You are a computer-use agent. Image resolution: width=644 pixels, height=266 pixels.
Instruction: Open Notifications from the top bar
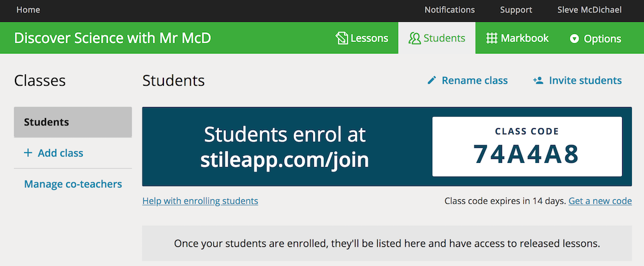[449, 10]
